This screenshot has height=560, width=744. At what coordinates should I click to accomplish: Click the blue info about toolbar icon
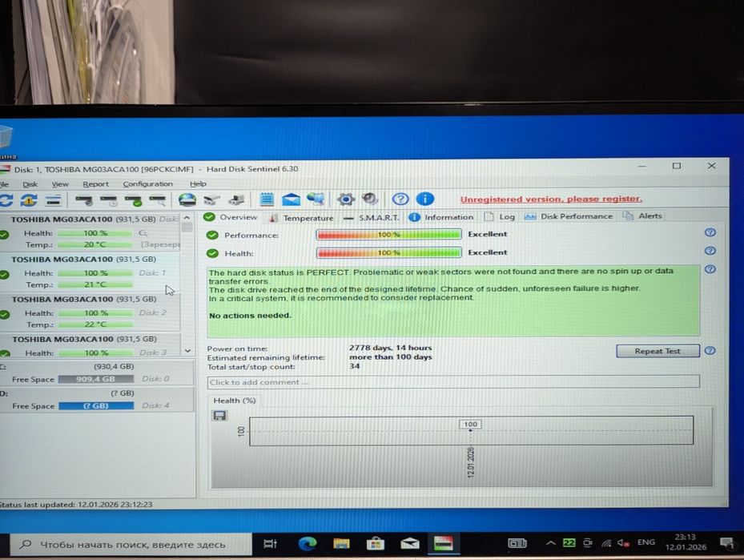[424, 199]
